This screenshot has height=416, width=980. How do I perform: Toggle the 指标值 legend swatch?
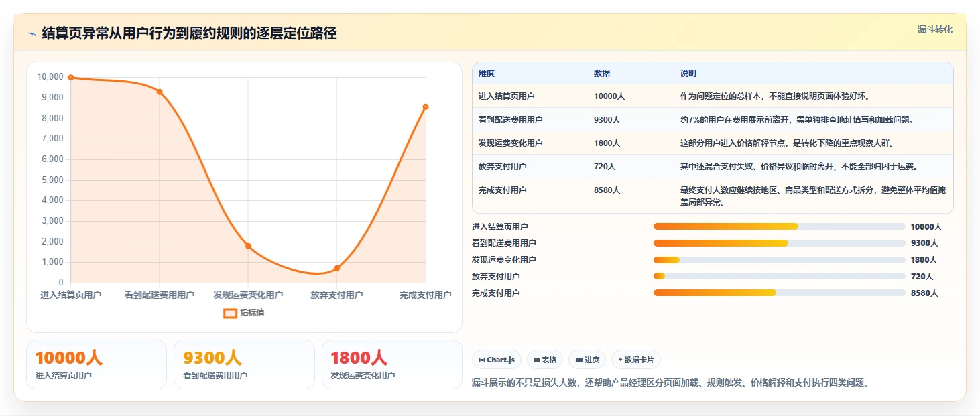click(x=230, y=313)
